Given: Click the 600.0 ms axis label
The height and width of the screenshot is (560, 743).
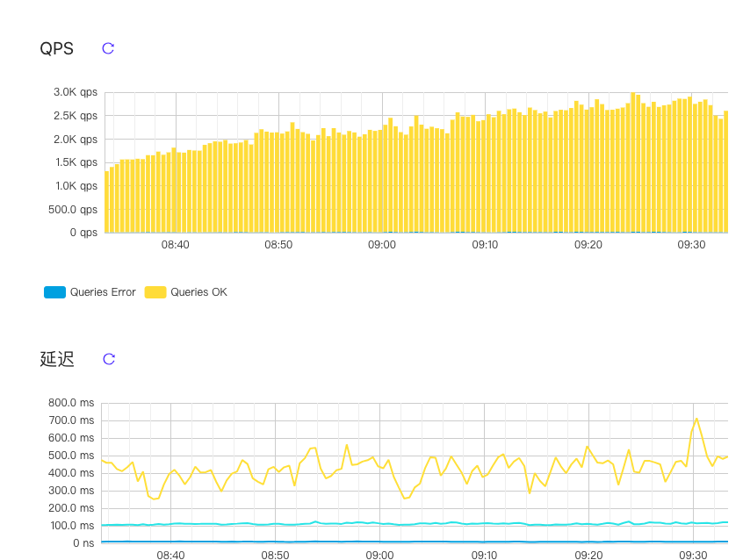Looking at the screenshot, I should coord(71,438).
